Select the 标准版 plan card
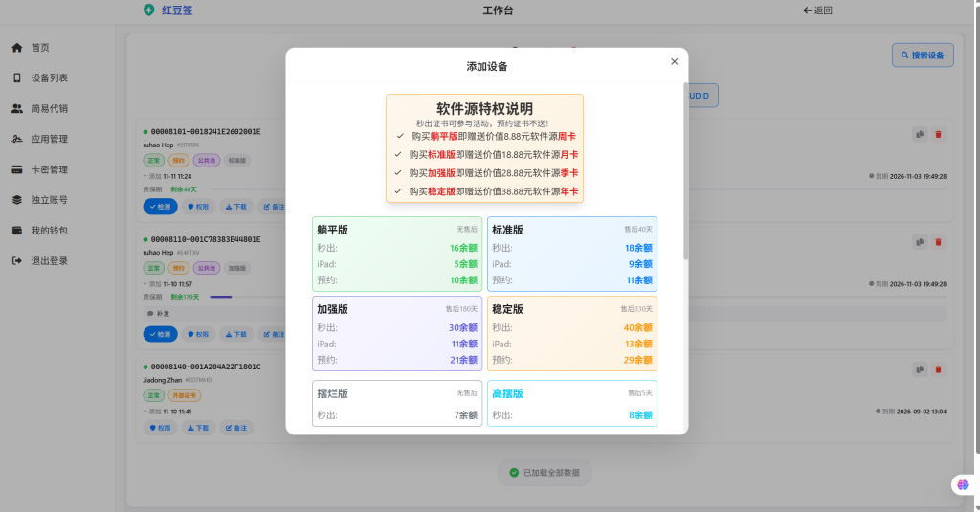The height and width of the screenshot is (512, 980). (x=572, y=254)
